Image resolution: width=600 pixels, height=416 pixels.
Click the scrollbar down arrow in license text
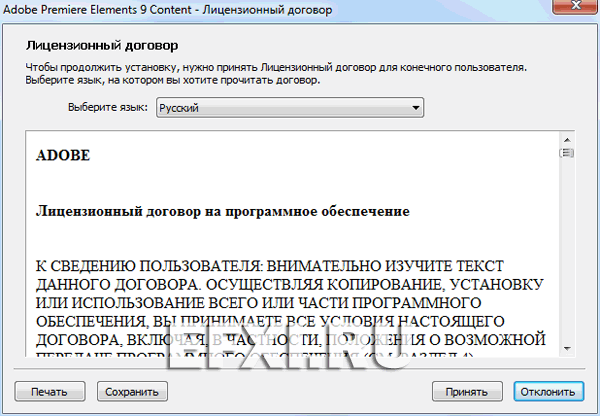(567, 348)
